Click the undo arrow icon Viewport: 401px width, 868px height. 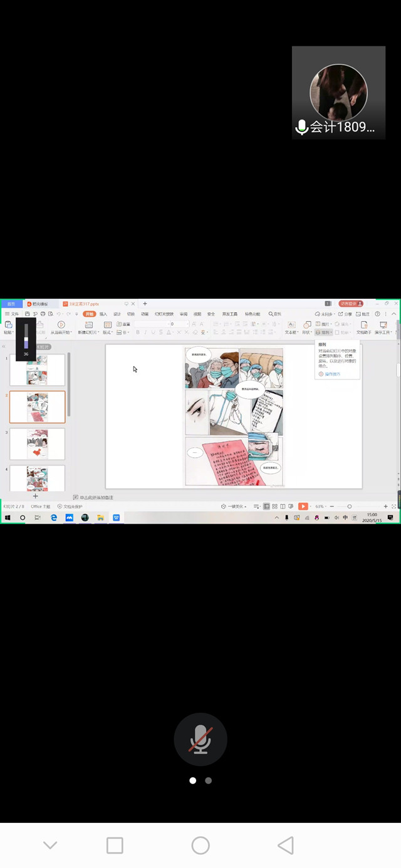coord(59,314)
